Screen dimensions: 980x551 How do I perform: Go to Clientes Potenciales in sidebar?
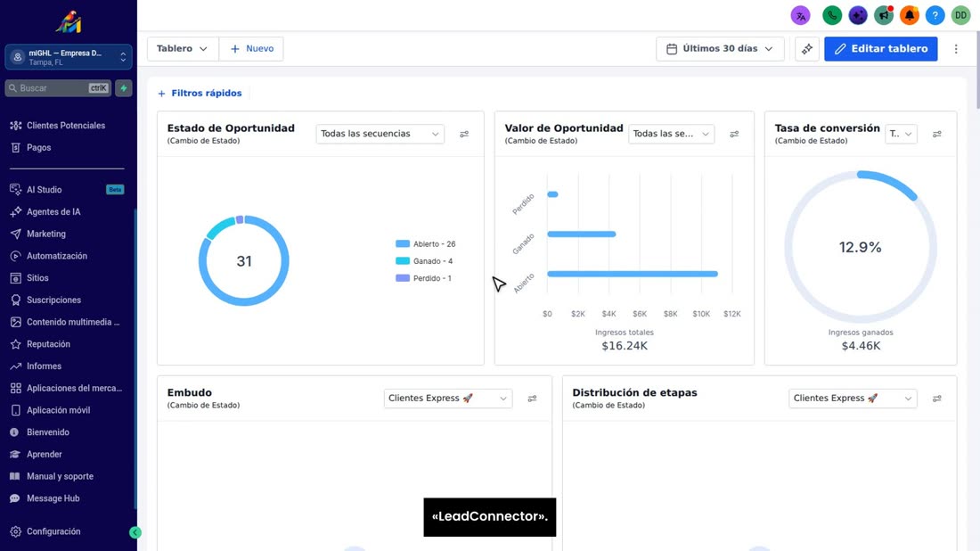(66, 126)
